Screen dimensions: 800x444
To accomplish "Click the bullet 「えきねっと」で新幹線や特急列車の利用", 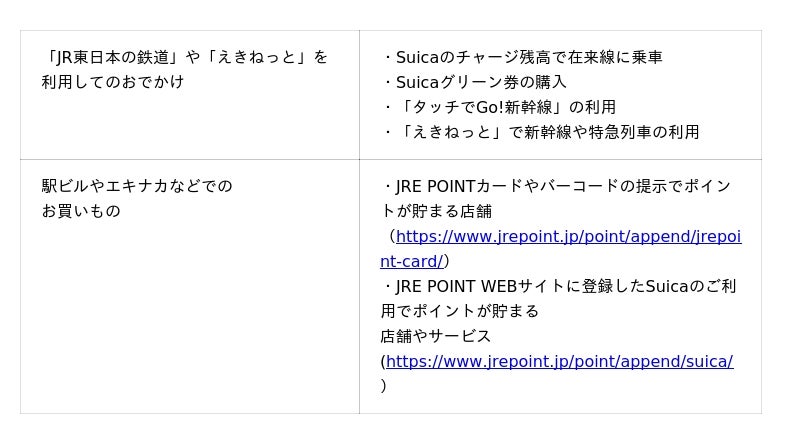I will [x=540, y=132].
